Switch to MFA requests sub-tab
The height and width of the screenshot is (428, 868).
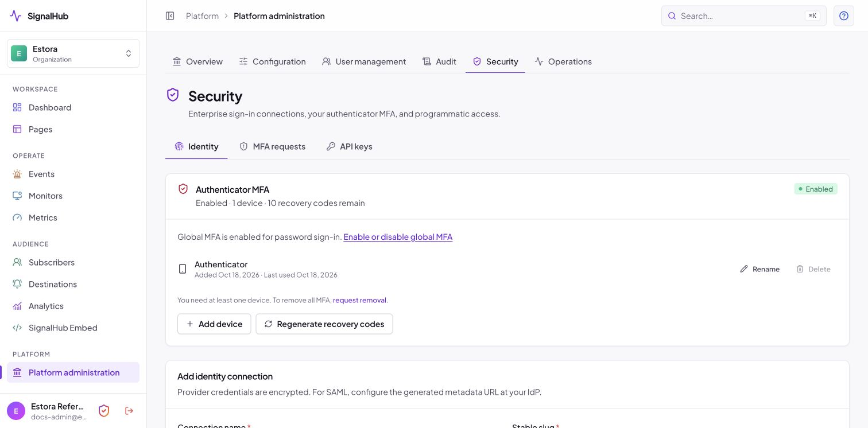point(272,146)
